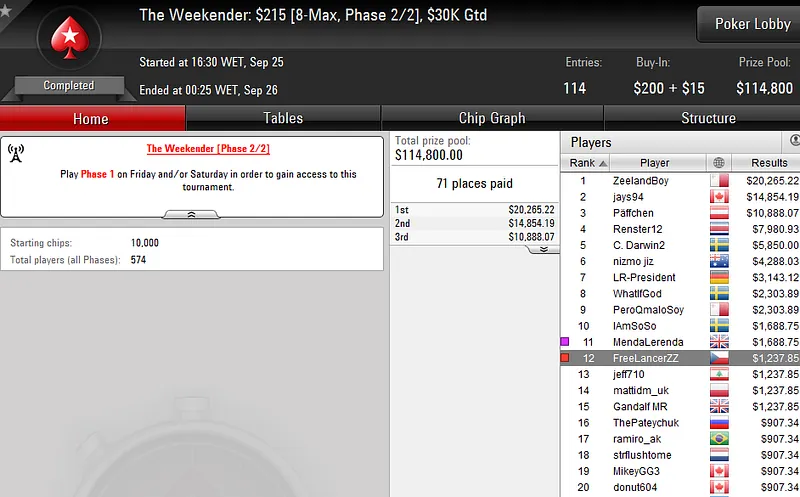Click the Canada flag next to jays94
The width and height of the screenshot is (800, 497).
click(x=719, y=196)
